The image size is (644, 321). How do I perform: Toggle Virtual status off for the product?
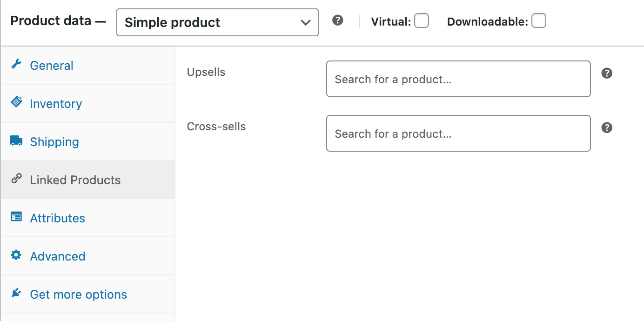pyautogui.click(x=422, y=20)
